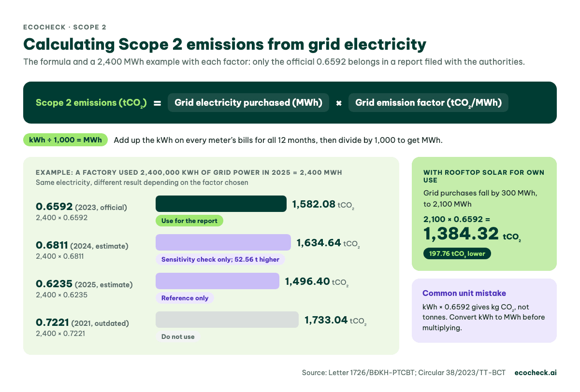Click the 'Add up the kWh on every meter's bills' text
Viewport: 580px width, 392px height.
pyautogui.click(x=278, y=140)
